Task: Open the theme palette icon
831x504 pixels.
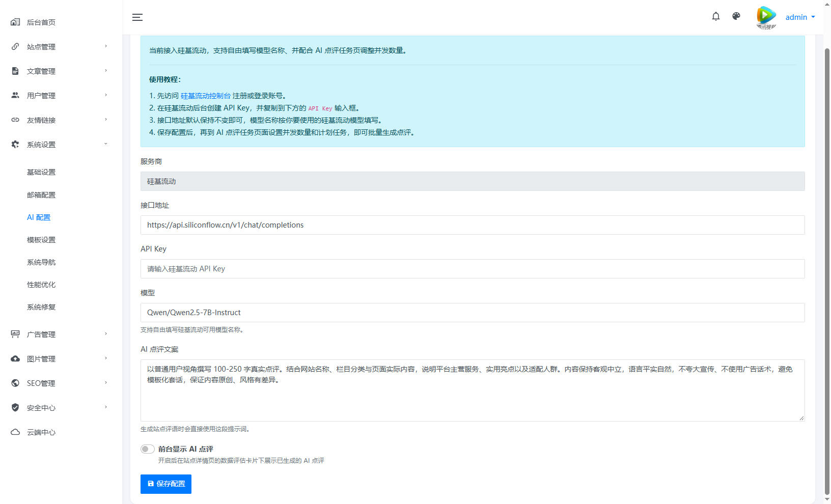Action: pyautogui.click(x=736, y=16)
